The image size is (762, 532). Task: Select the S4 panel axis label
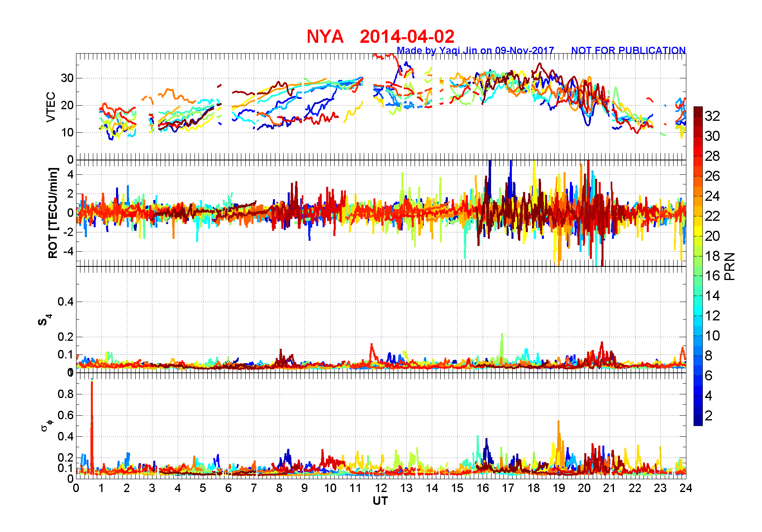[44, 320]
